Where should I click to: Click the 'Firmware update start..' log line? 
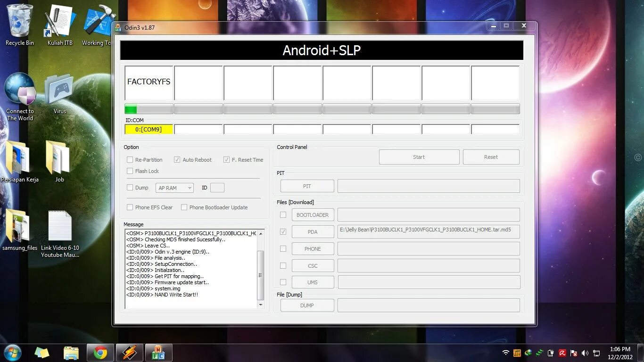point(167,283)
